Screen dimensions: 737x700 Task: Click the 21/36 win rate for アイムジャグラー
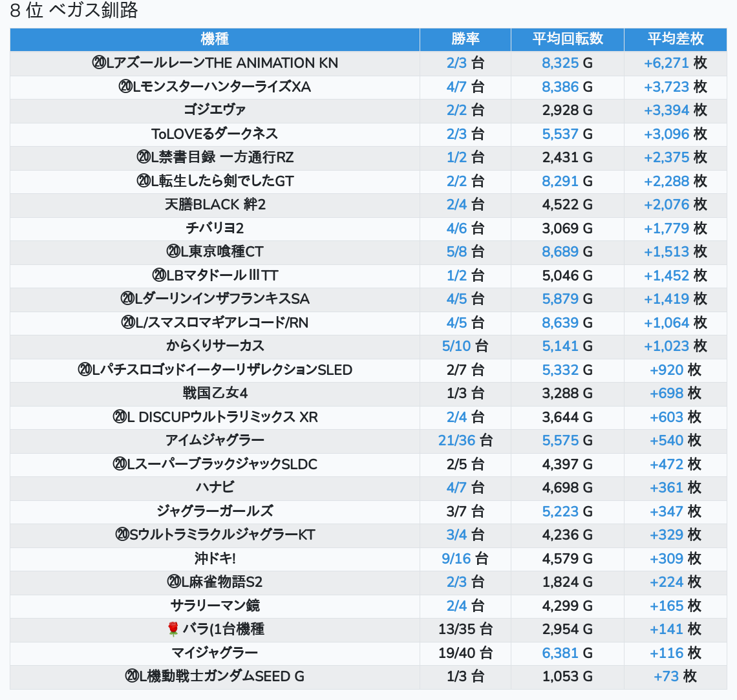[x=456, y=441]
